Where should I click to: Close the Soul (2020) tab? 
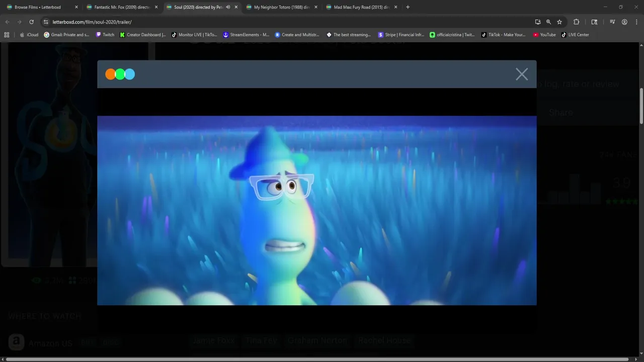[x=236, y=7]
